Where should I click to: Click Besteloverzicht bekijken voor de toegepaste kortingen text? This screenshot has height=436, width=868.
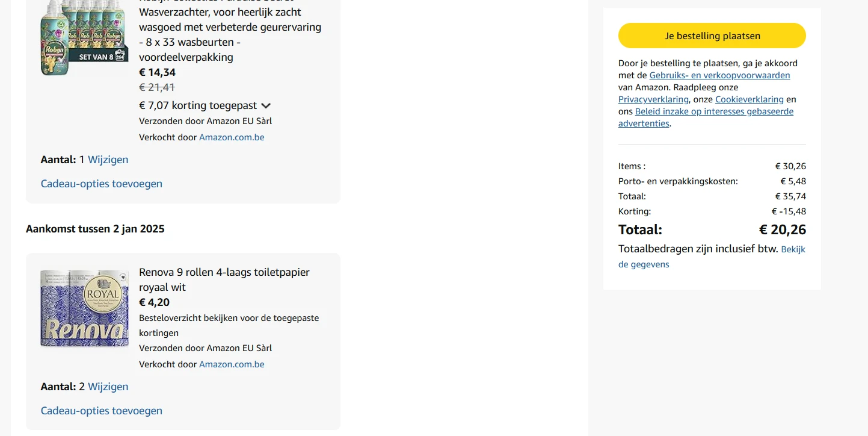pyautogui.click(x=229, y=325)
